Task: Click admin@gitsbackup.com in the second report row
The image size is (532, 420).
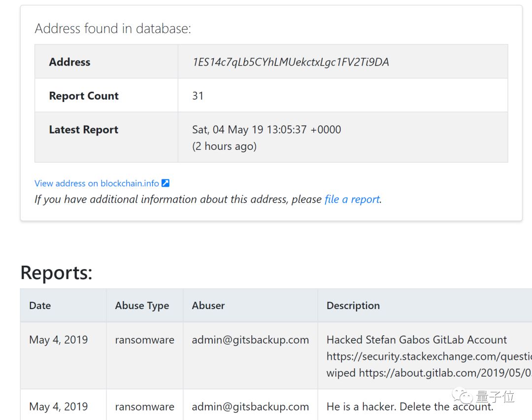Action: [250, 407]
